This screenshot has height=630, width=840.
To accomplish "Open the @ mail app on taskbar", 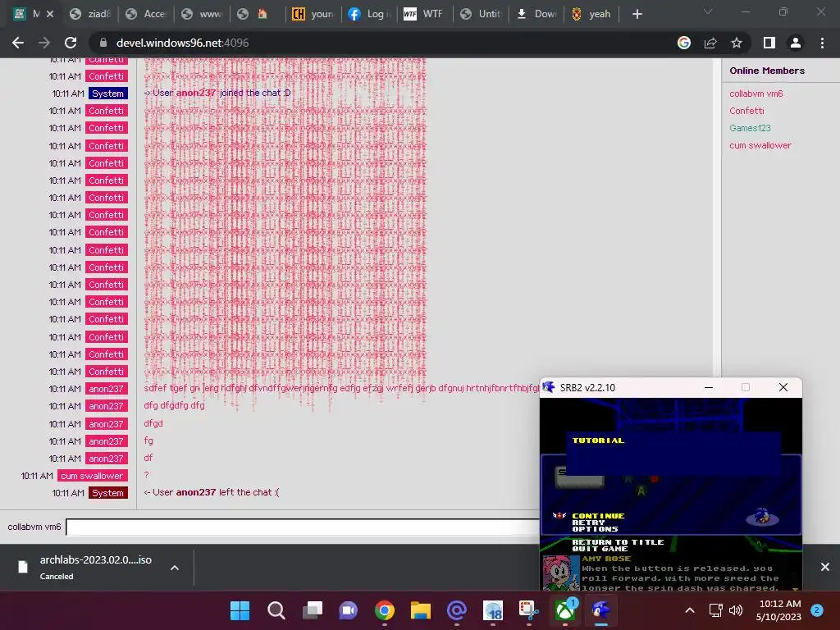I will (x=457, y=610).
